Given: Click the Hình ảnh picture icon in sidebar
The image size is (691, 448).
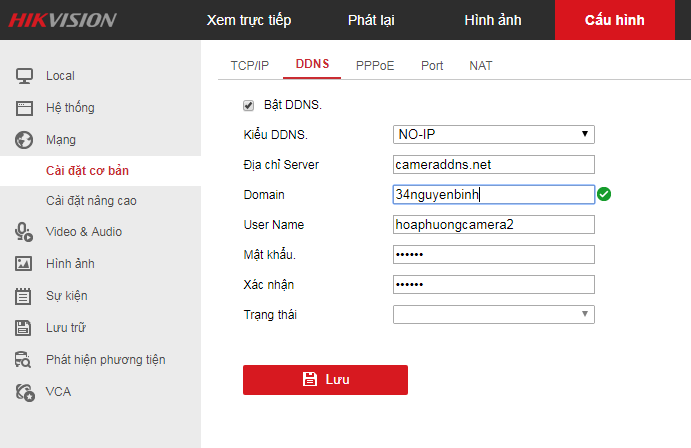Looking at the screenshot, I should pos(23,264).
